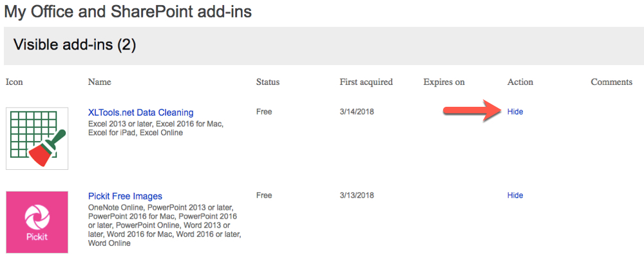
Task: Open the Pickit Free Images link
Action: point(125,196)
